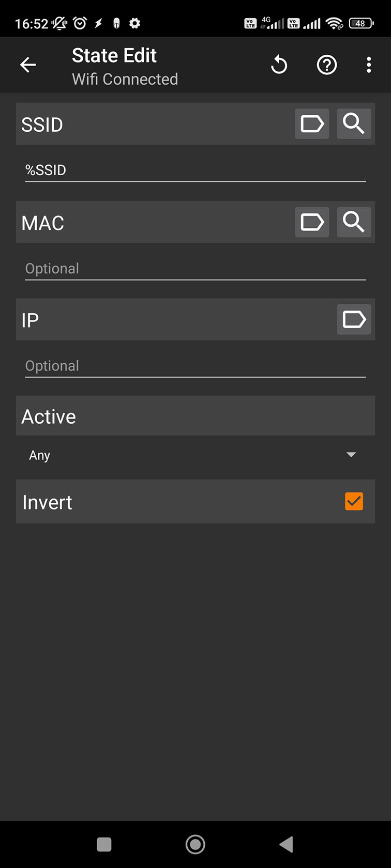391x868 pixels.
Task: Tap the dropdown arrow beside Any
Action: pos(351,455)
